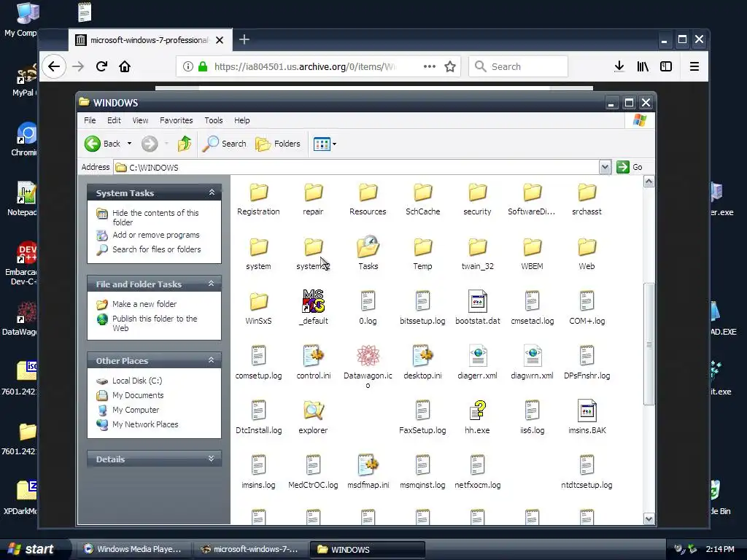Collapse the File and Folder Tasks panel
Viewport: 747px width, 560px height.
pyautogui.click(x=211, y=284)
